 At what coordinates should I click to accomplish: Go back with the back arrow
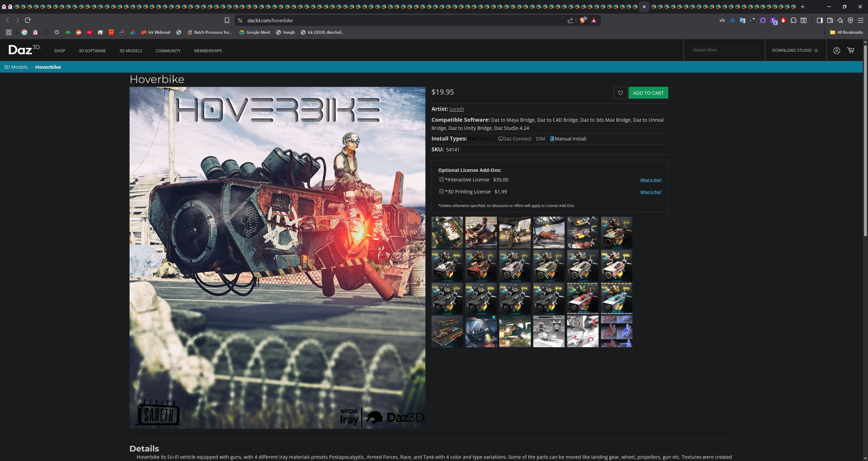click(7, 20)
